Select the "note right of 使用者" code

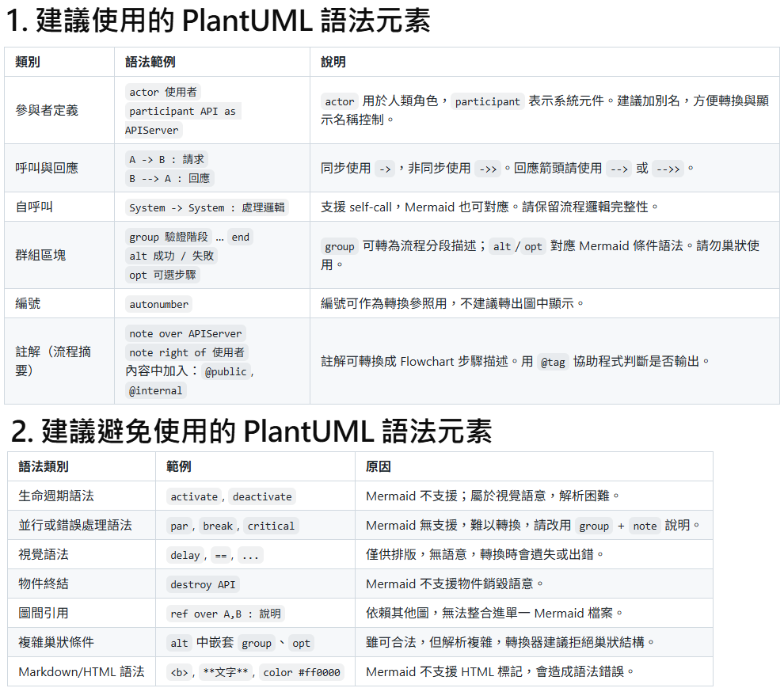[187, 352]
